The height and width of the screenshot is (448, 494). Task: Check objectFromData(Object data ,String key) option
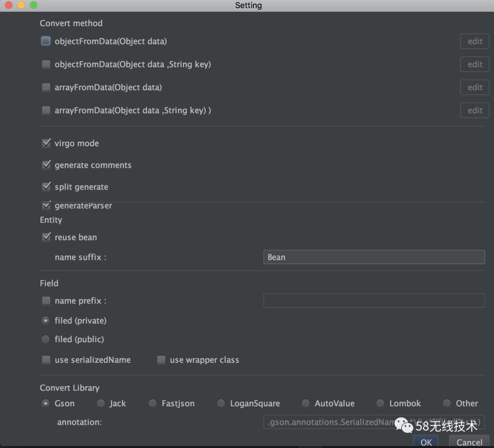[x=46, y=65]
